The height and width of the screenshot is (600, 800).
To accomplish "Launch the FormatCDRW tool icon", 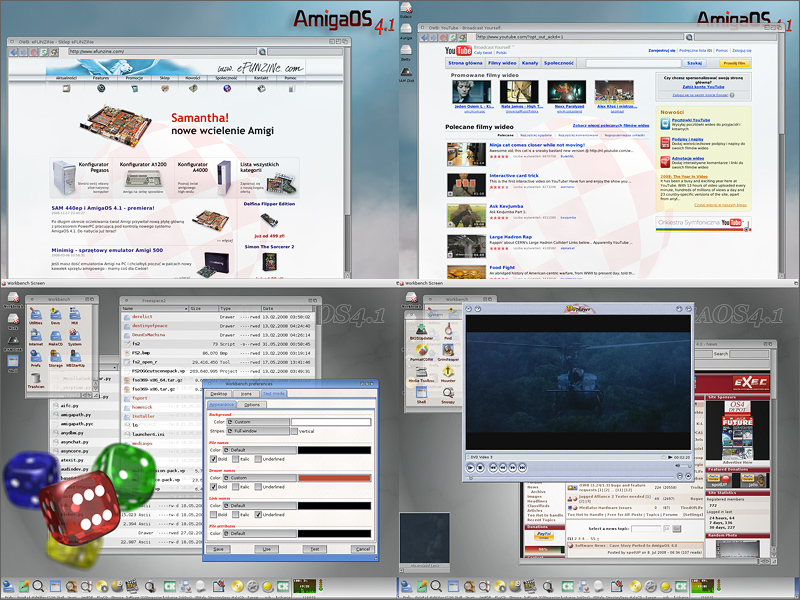I will [x=421, y=353].
